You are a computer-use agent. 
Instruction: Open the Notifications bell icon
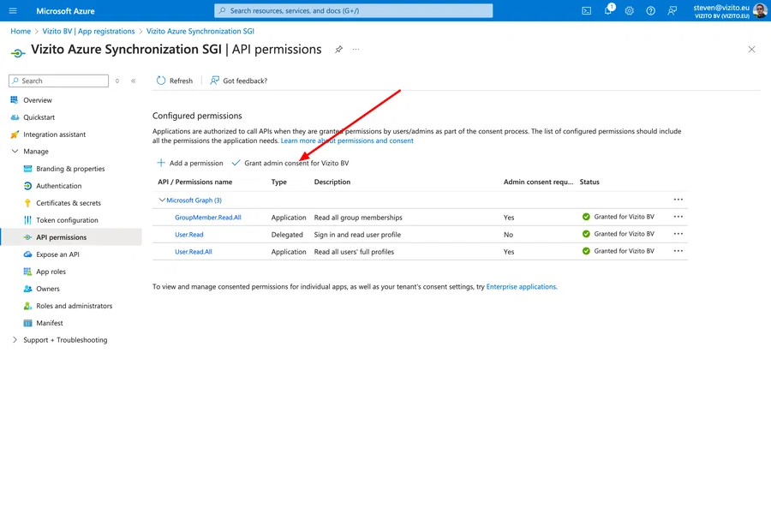coord(608,9)
